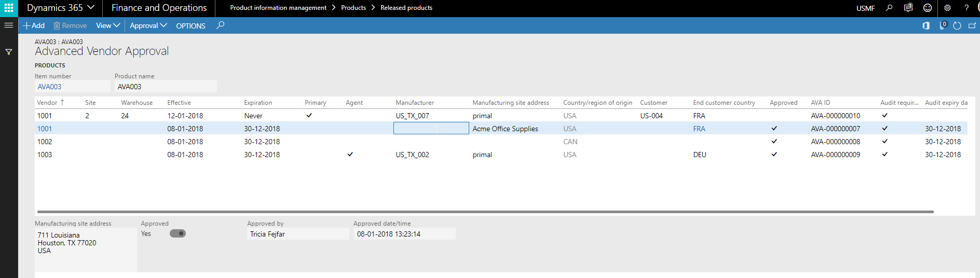Click the Product name field AVA003
Screen dimensions: 980x278
click(x=166, y=87)
